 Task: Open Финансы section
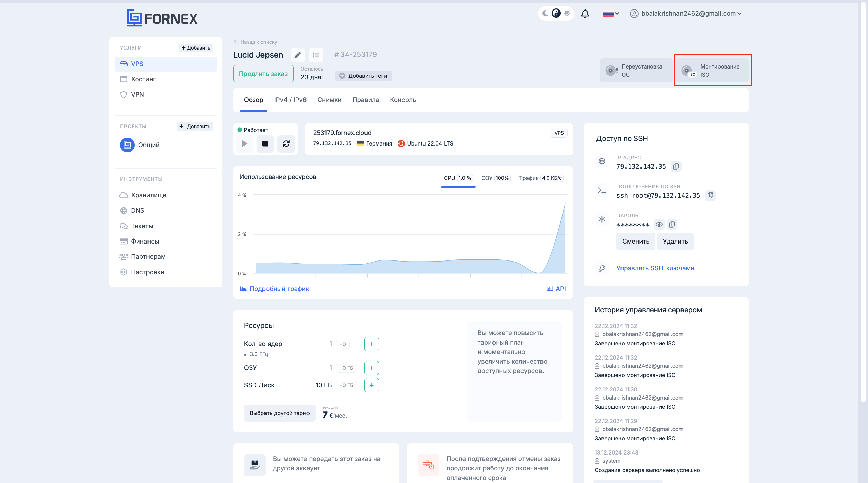pyautogui.click(x=139, y=241)
